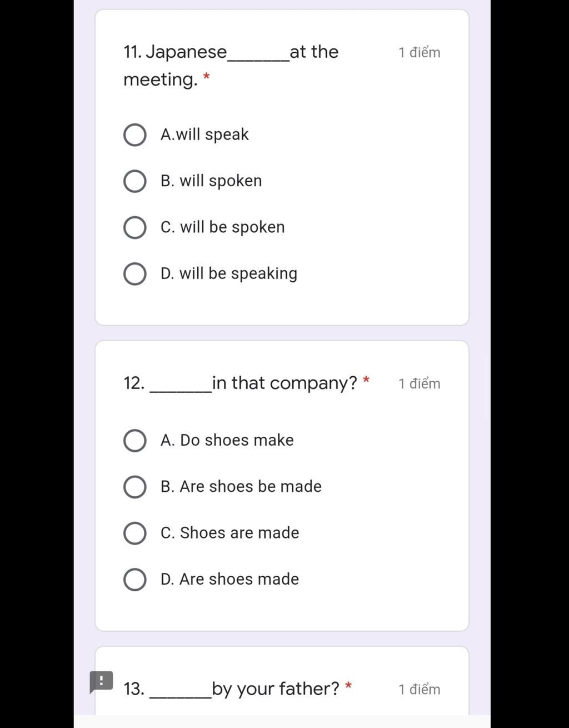This screenshot has width=569, height=728.
Task: Pick 'C. Shoes are made' radio button
Action: pyautogui.click(x=134, y=533)
